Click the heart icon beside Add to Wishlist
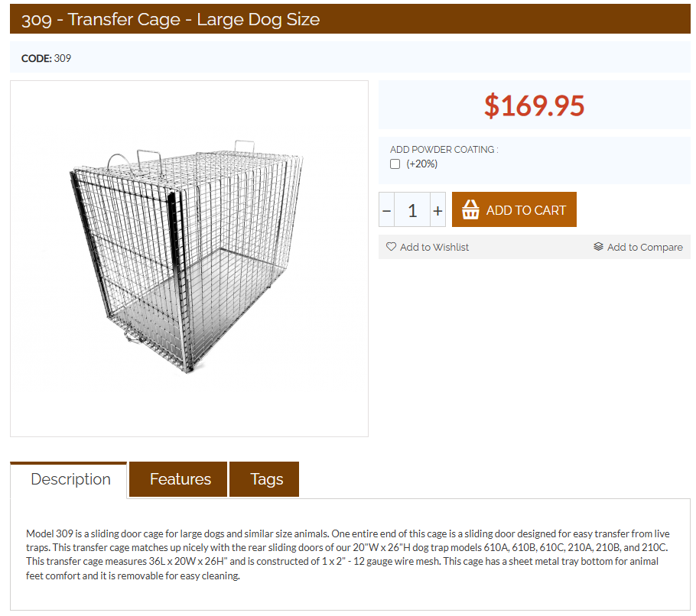 tap(391, 247)
